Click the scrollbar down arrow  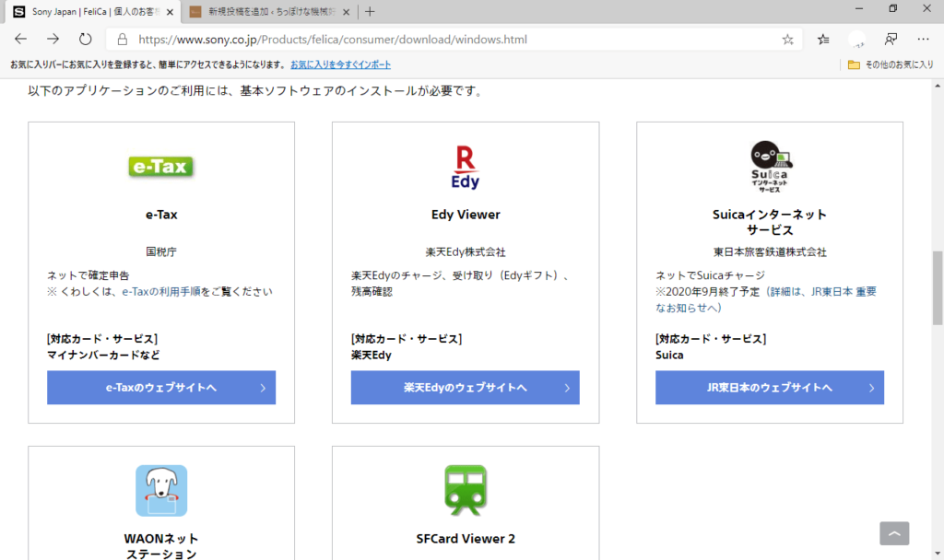[x=938, y=554]
